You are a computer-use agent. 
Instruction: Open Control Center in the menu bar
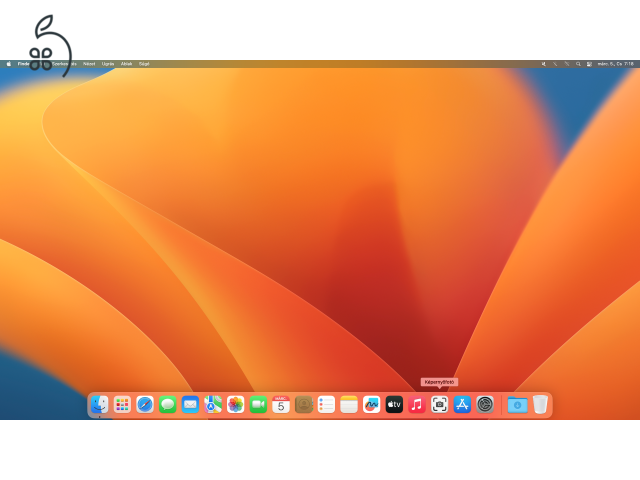(x=589, y=64)
